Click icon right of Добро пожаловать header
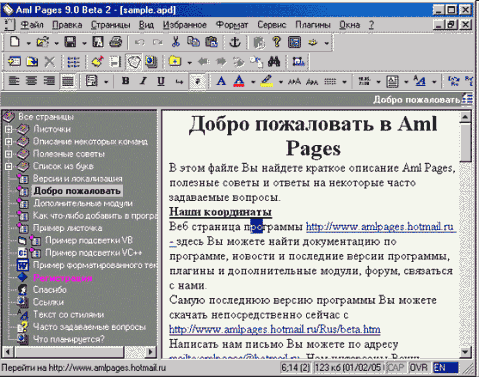The image size is (479, 377). pos(468,99)
